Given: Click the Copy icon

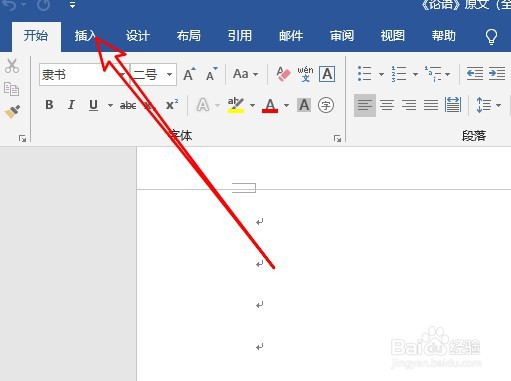Looking at the screenshot, I should tap(11, 89).
